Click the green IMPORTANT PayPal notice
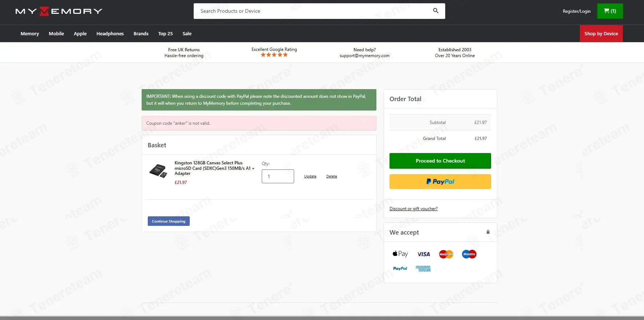This screenshot has height=320, width=644. [x=259, y=100]
